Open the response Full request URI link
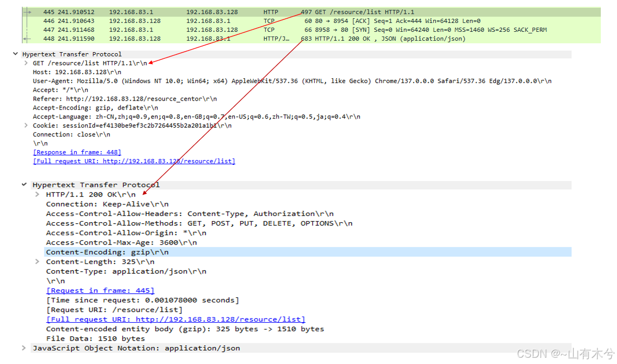This screenshot has width=617, height=364. [176, 319]
